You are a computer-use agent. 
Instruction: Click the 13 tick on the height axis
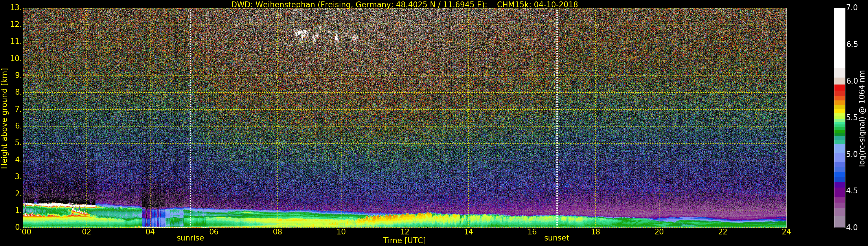click(16, 8)
